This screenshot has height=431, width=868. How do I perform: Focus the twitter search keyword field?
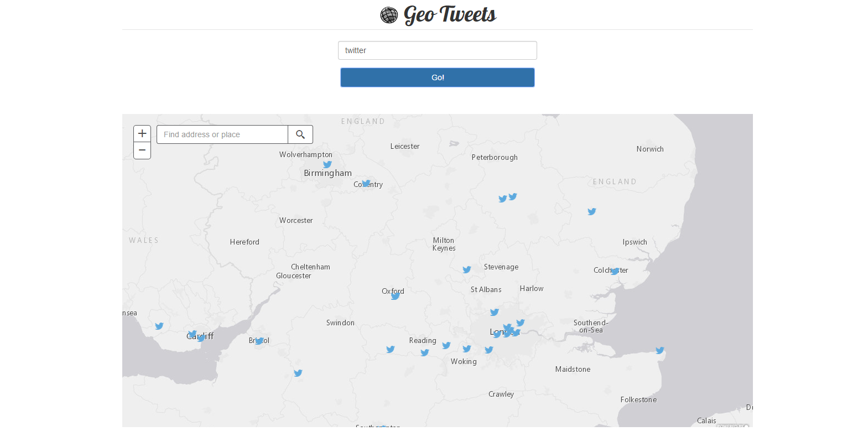(437, 50)
